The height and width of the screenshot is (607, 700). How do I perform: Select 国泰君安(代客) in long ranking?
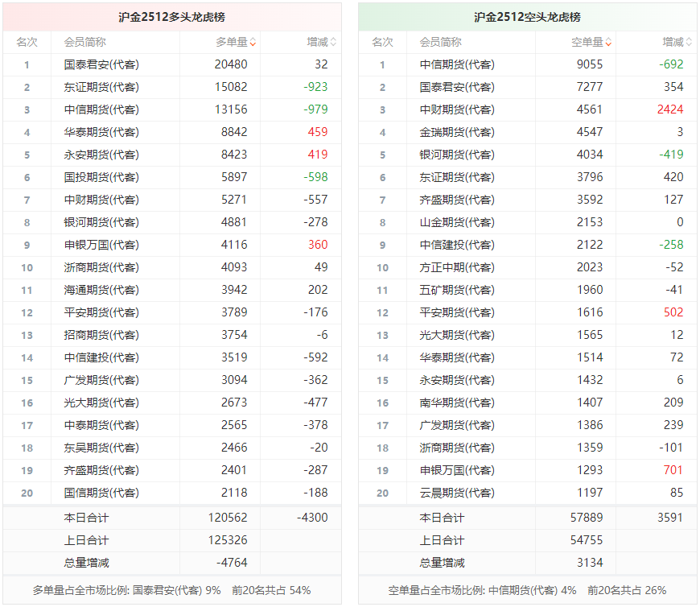pos(101,64)
